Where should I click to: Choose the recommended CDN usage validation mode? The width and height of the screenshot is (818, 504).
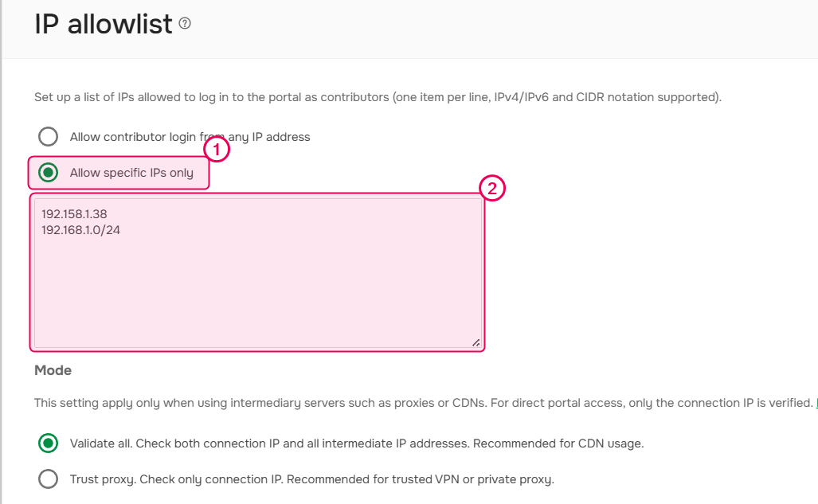coord(47,443)
